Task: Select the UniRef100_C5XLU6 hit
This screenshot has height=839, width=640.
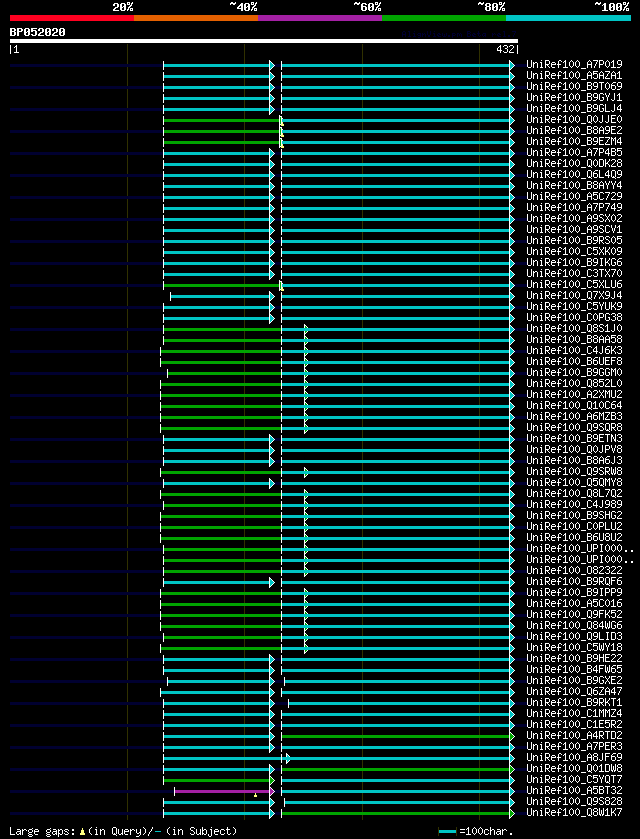Action: (x=574, y=285)
